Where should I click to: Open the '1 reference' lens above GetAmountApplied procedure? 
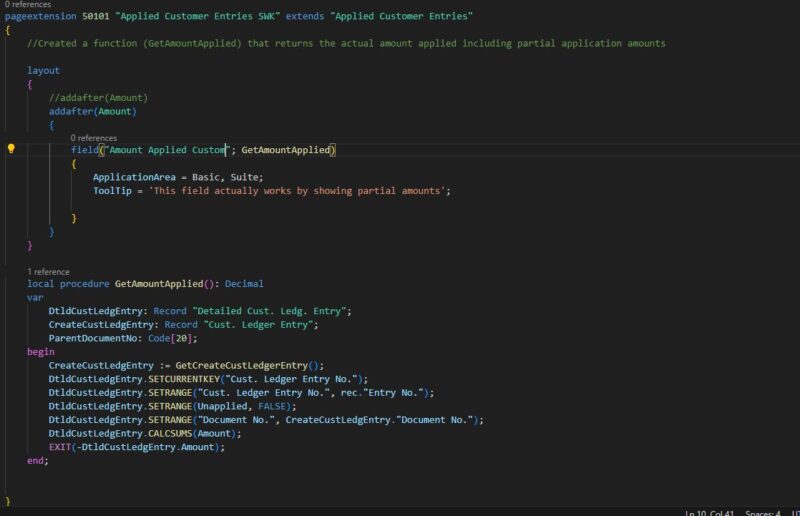click(x=48, y=272)
